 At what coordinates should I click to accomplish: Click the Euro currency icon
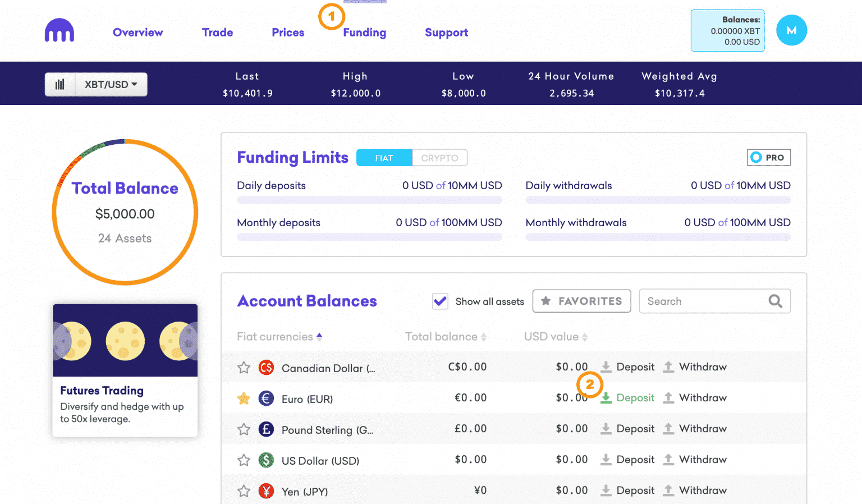[266, 398]
